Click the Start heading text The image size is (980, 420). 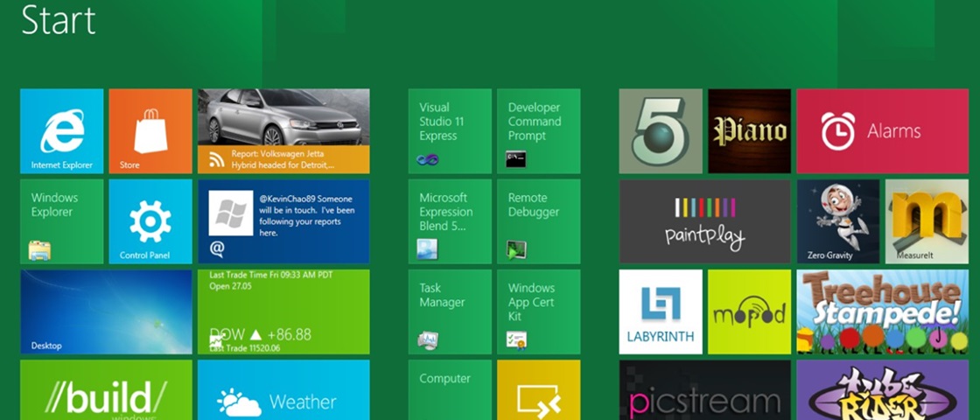[58, 19]
